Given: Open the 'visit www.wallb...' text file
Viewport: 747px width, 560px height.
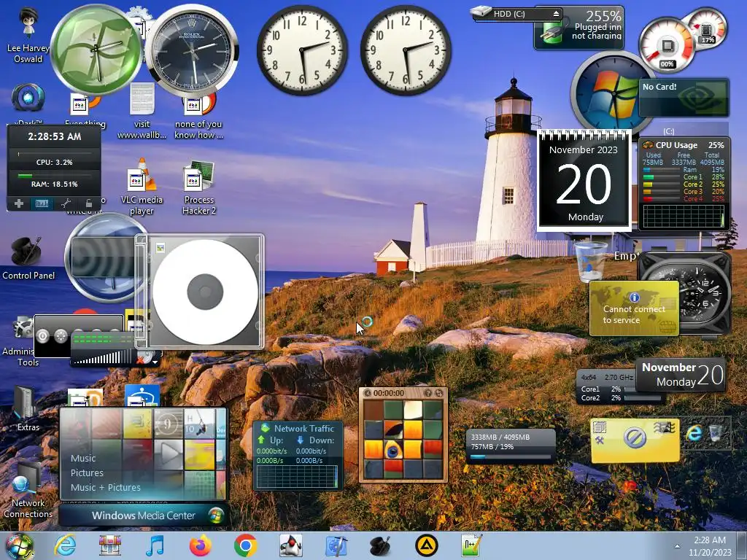Looking at the screenshot, I should pos(142,111).
